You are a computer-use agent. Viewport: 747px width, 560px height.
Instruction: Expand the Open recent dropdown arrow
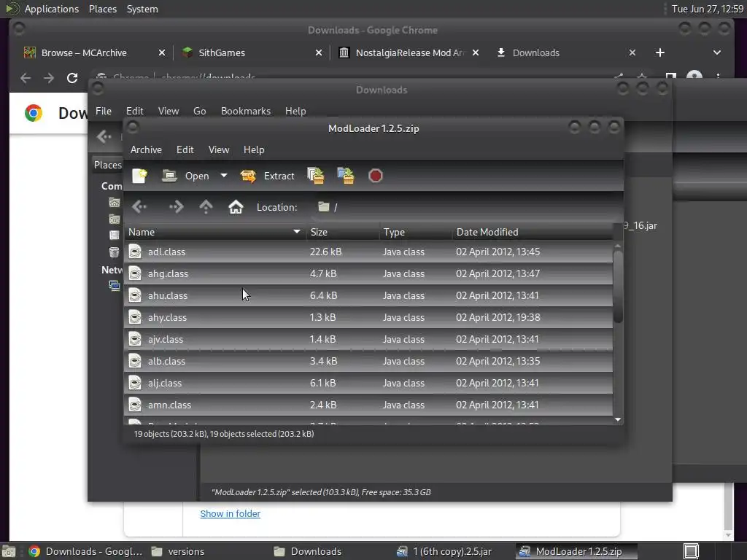coord(223,176)
